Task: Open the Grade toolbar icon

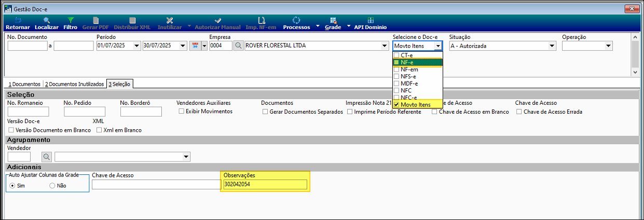Action: [x=333, y=20]
